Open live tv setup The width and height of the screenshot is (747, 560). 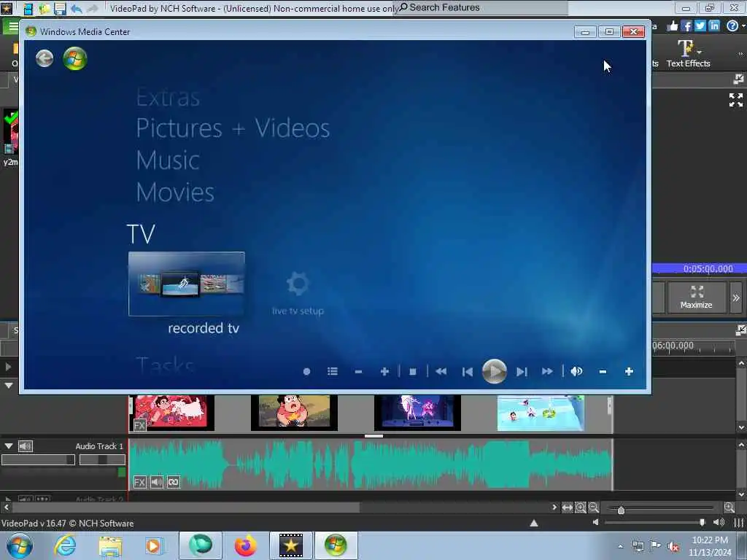298,293
